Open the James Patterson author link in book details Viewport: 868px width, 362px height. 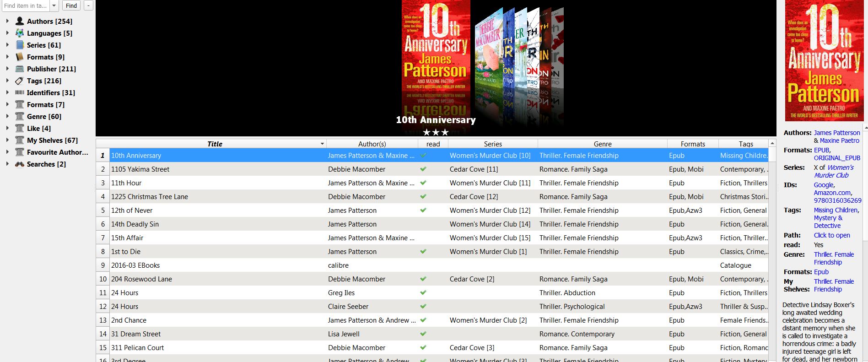[837, 133]
